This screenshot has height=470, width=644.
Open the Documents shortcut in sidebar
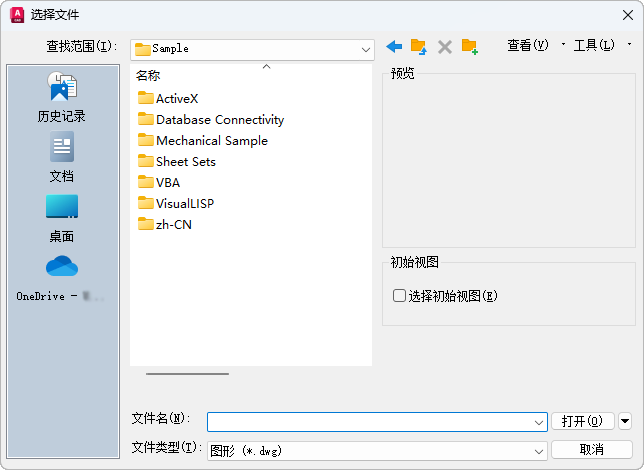62,158
